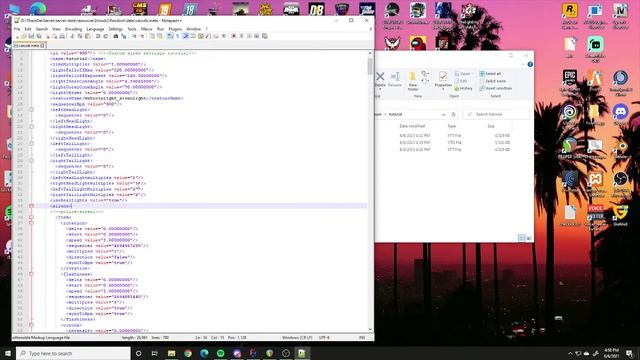
Task: Click History in Explorer ribbon
Action: point(463,89)
